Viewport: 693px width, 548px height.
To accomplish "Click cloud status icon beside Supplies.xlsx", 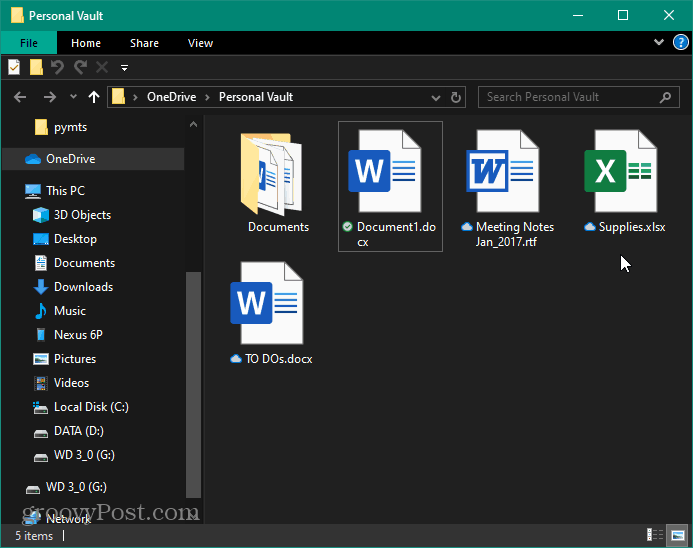I will pyautogui.click(x=590, y=227).
